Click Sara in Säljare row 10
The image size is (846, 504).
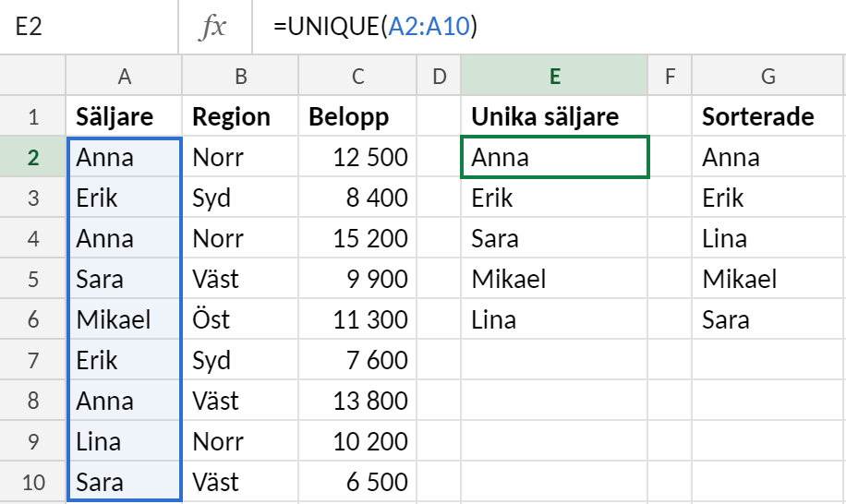(124, 482)
